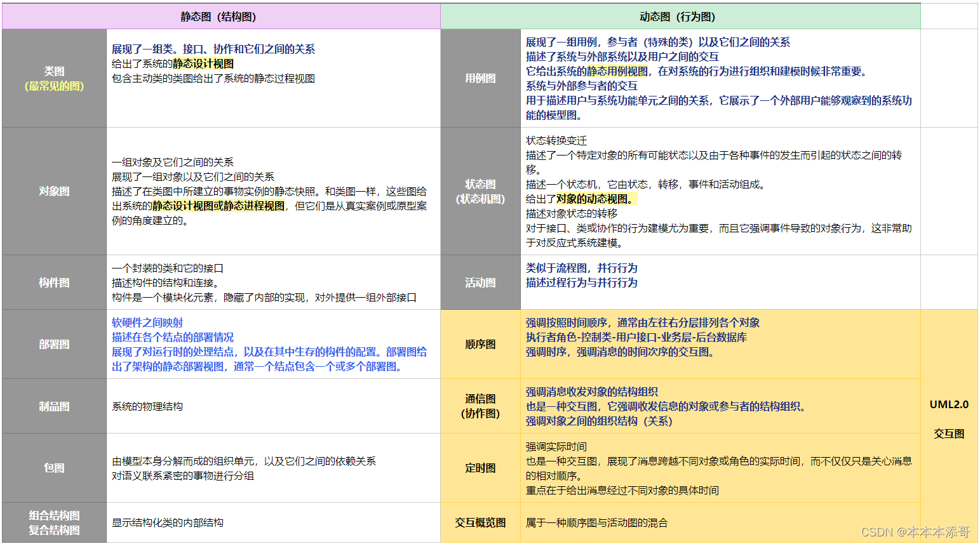The width and height of the screenshot is (980, 544).
Task: Click line 强调消息收发对象的结构组织
Action: [592, 392]
